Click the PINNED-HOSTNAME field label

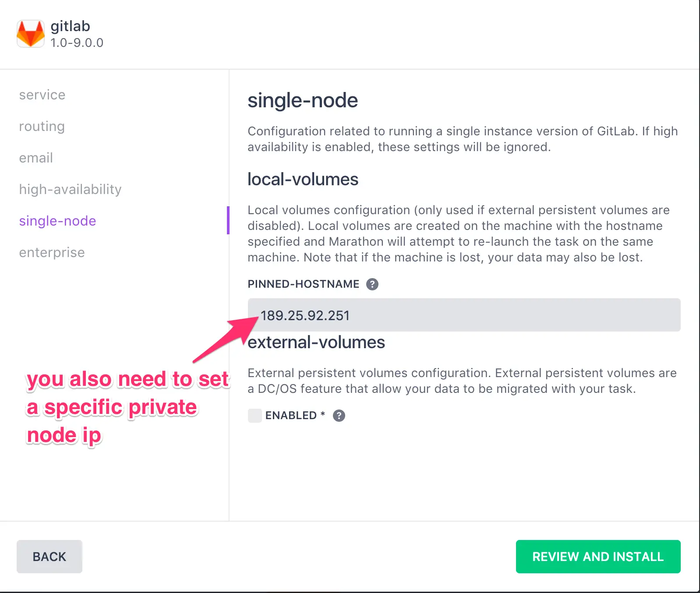[x=304, y=284]
